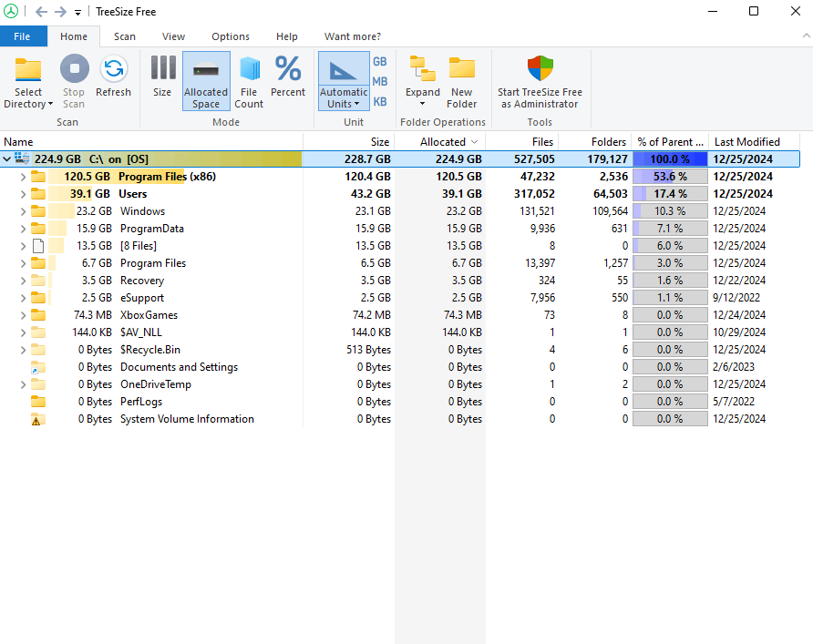Expand the Windows folder
Screen dimensions: 813x644
[x=23, y=211]
